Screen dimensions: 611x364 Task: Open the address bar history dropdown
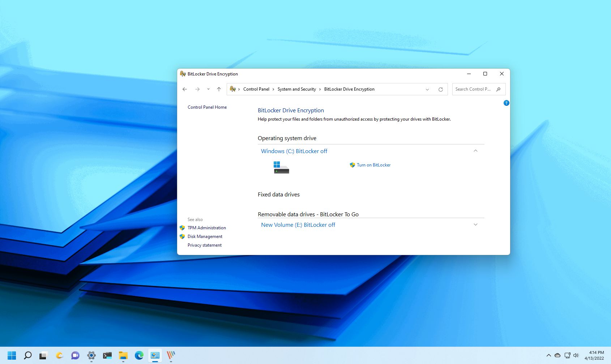(x=427, y=89)
